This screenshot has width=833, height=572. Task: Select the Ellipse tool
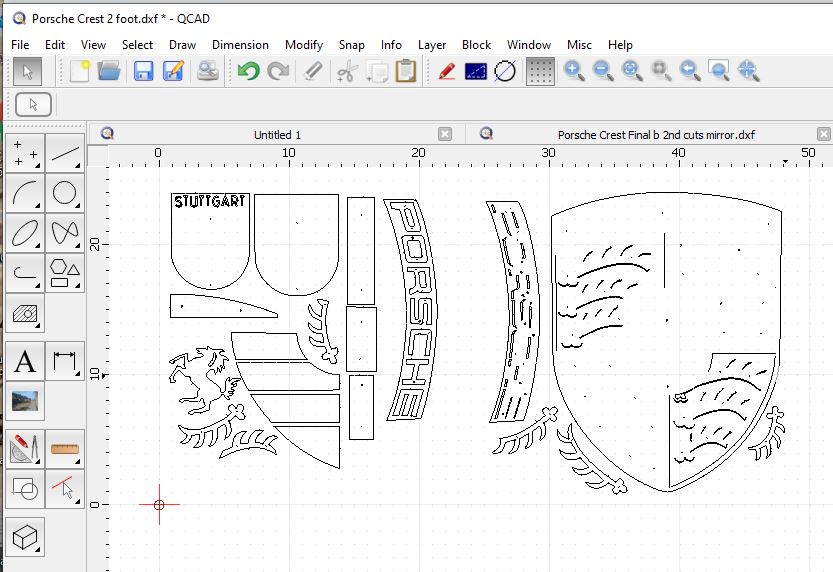tap(26, 232)
